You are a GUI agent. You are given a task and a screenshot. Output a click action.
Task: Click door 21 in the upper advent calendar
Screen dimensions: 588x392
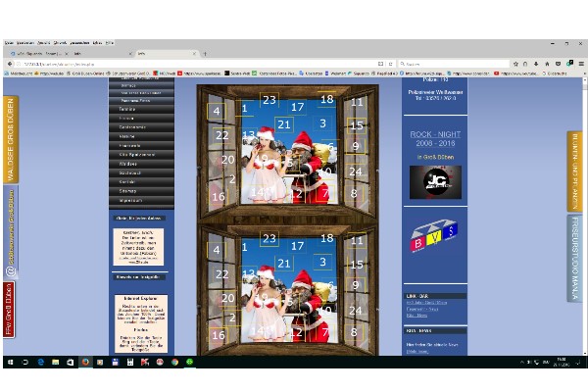pyautogui.click(x=284, y=124)
